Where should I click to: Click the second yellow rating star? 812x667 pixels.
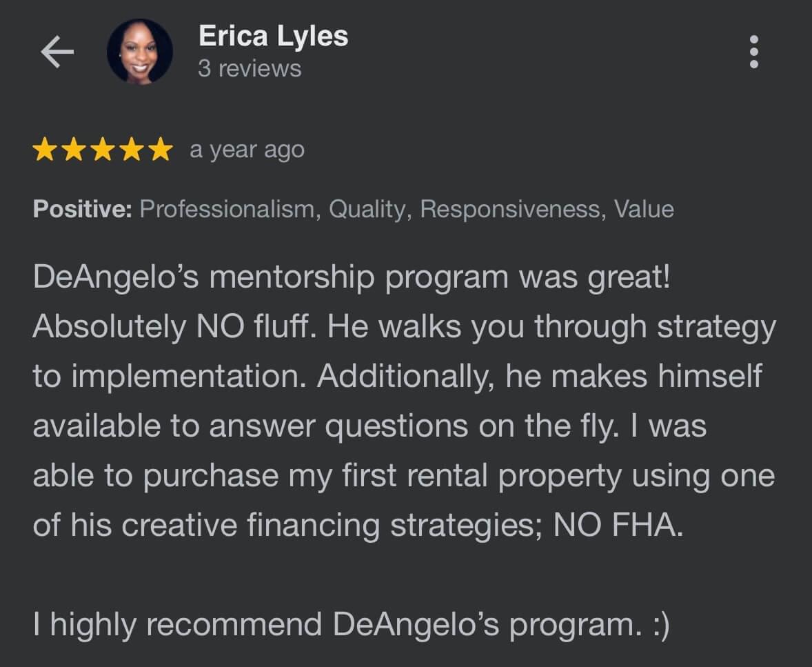coord(74,150)
